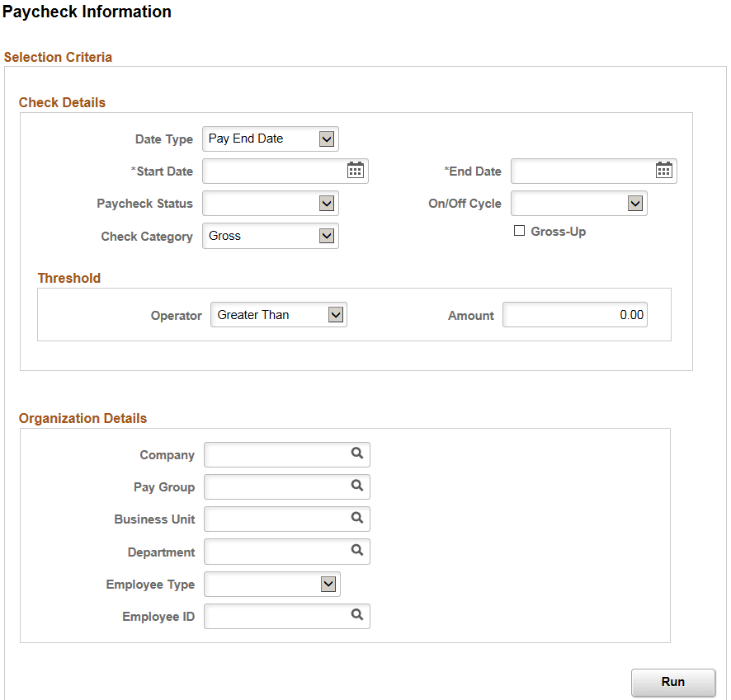Click the Company lookup magnifier
The image size is (731, 700).
tap(356, 454)
